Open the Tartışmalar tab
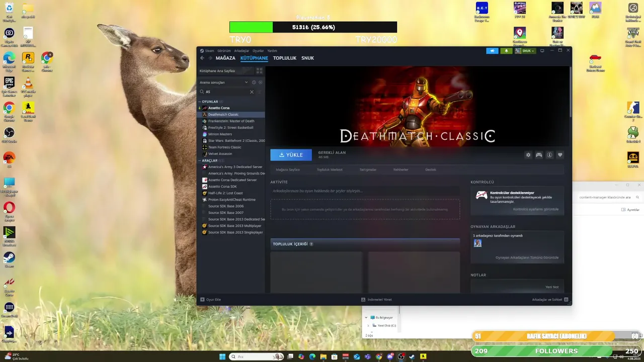 coord(368,169)
